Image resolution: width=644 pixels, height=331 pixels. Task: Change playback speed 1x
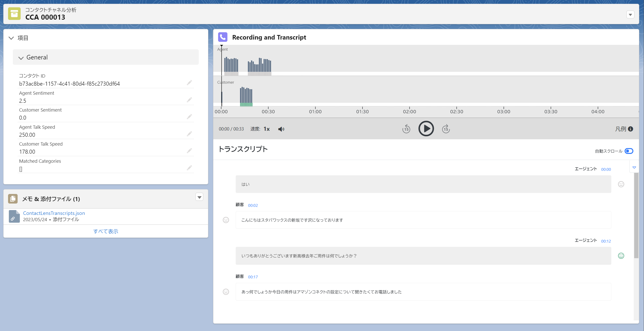point(266,129)
